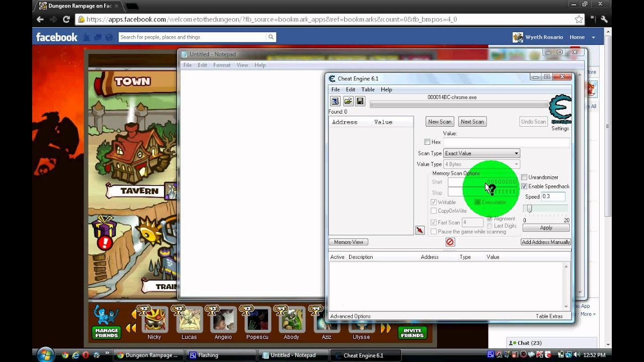Click the Internet Explorer quick launch icon

[x=75, y=355]
